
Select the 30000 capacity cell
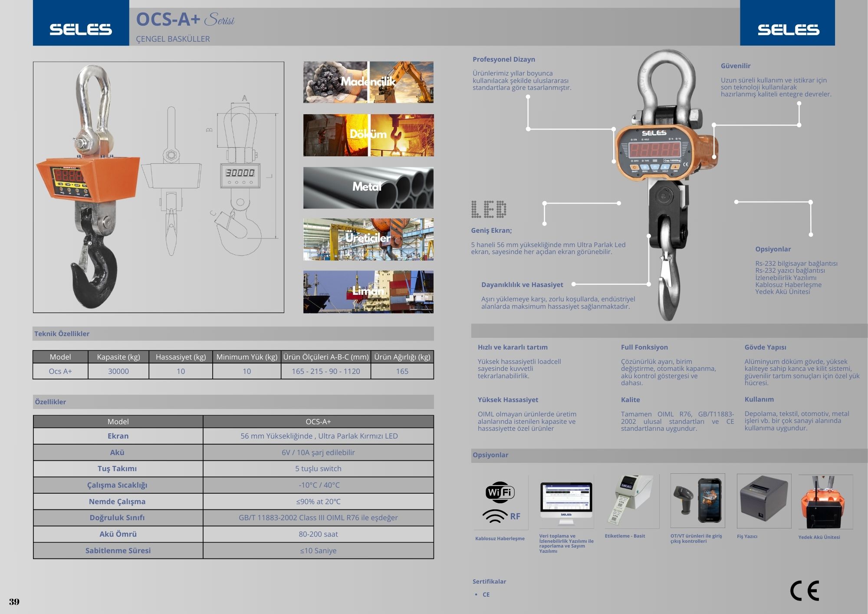pos(118,371)
